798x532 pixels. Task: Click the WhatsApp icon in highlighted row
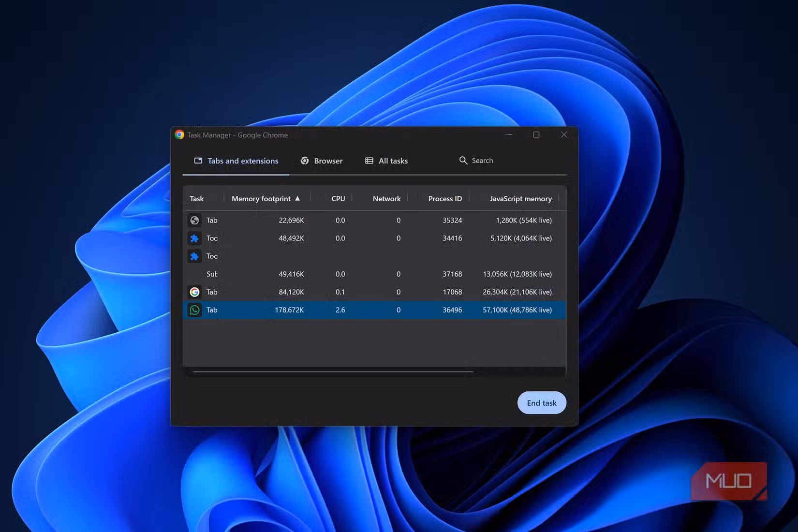pos(194,310)
